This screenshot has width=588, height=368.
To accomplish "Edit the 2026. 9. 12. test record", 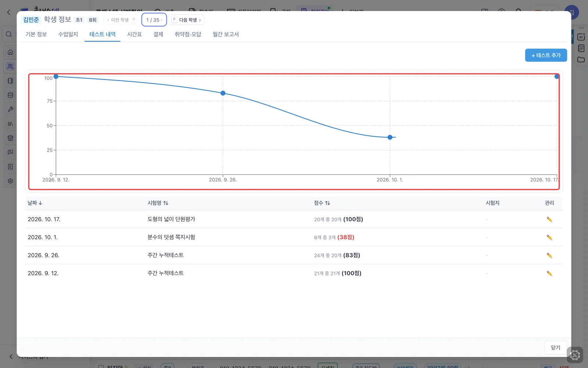I will tap(549, 273).
